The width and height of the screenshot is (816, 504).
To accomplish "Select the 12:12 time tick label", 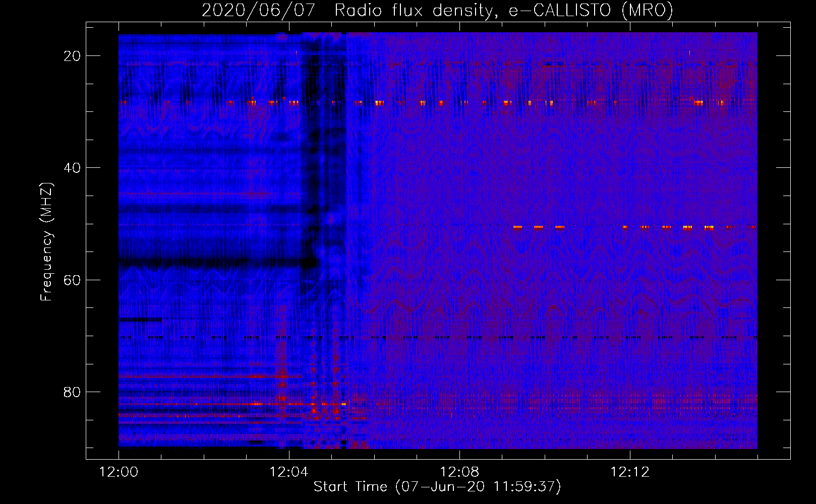I will click(x=629, y=472).
